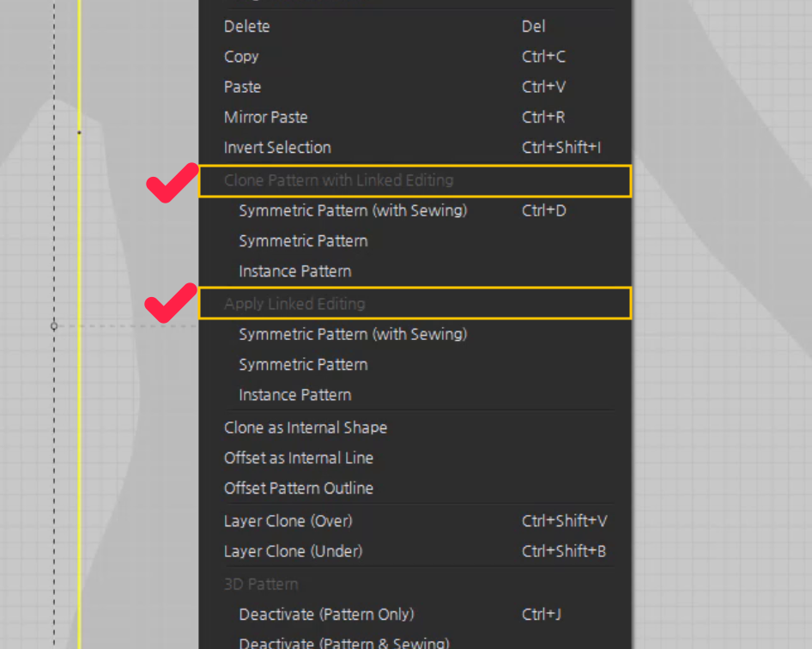Select Offset Pattern Outline
The height and width of the screenshot is (649, 812).
click(x=415, y=488)
